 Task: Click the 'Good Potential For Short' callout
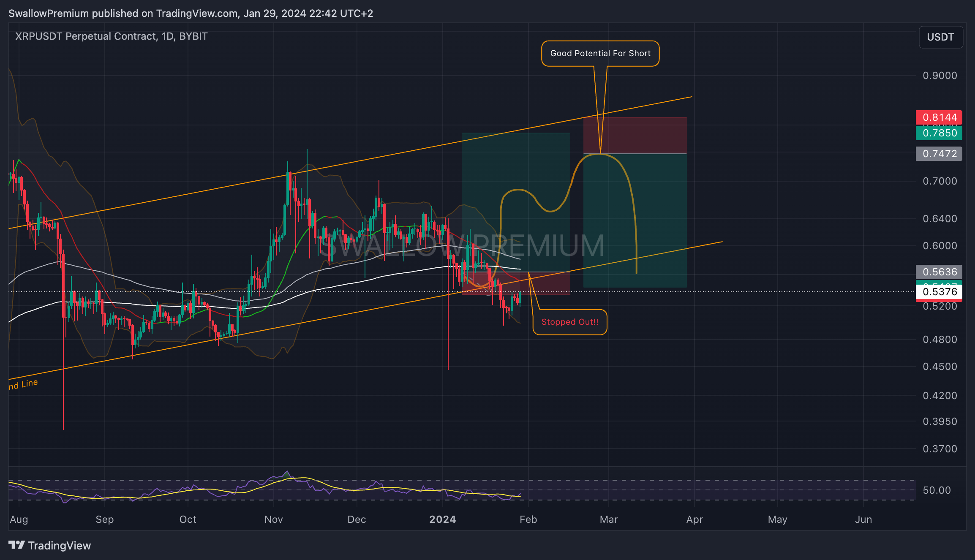pos(600,54)
